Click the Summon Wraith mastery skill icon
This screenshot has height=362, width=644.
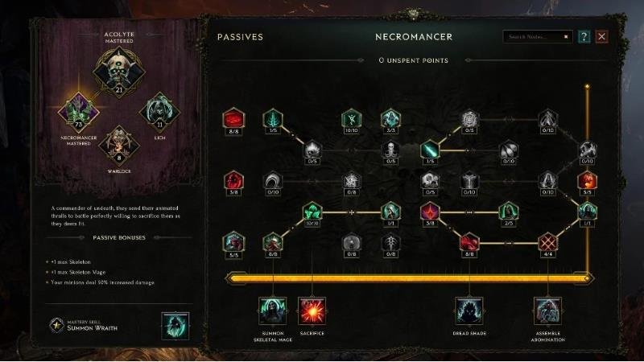(175, 326)
